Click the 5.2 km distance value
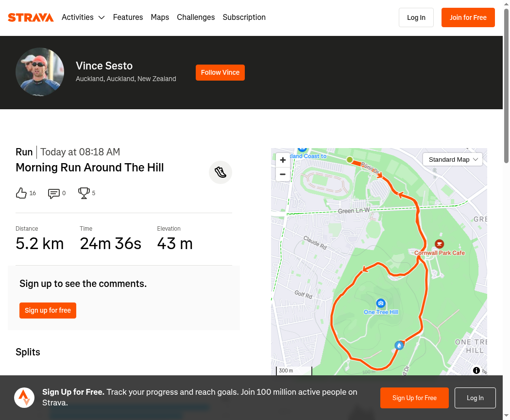Screen dimensions: 510x420 pyautogui.click(x=40, y=243)
